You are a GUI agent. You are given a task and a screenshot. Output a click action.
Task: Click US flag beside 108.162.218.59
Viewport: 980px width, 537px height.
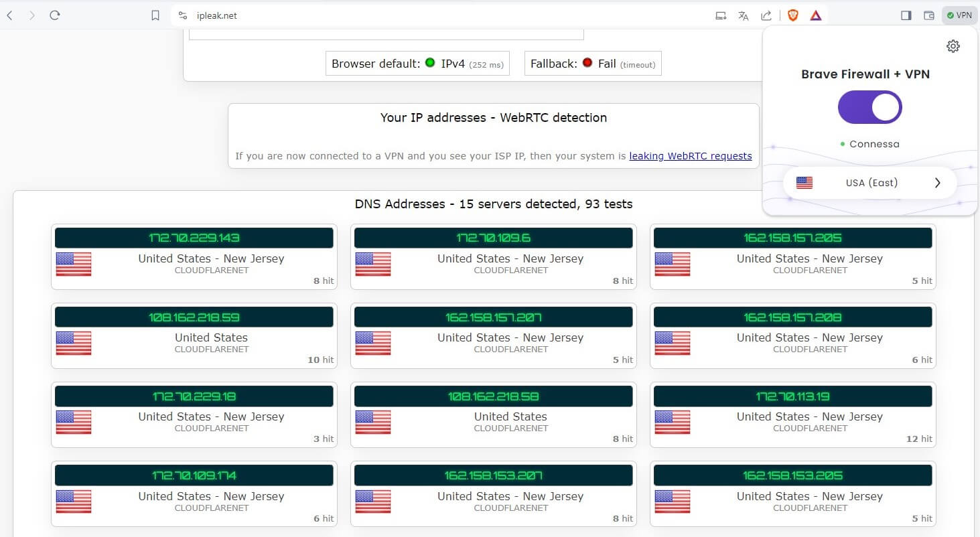click(74, 343)
